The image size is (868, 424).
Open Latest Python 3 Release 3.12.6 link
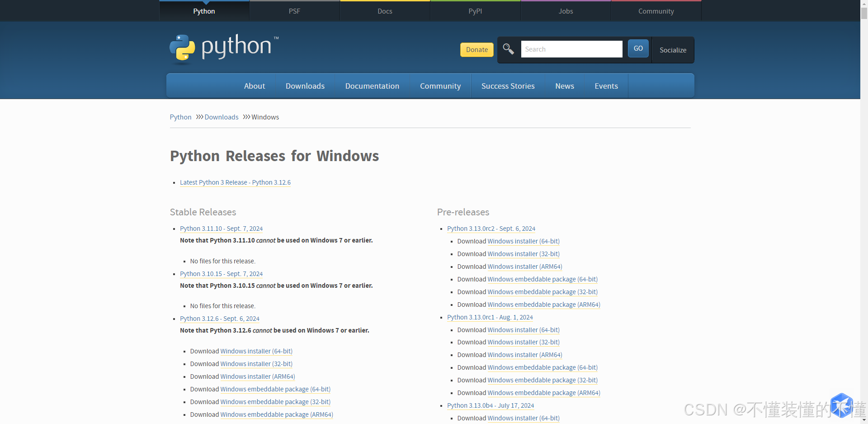click(235, 182)
